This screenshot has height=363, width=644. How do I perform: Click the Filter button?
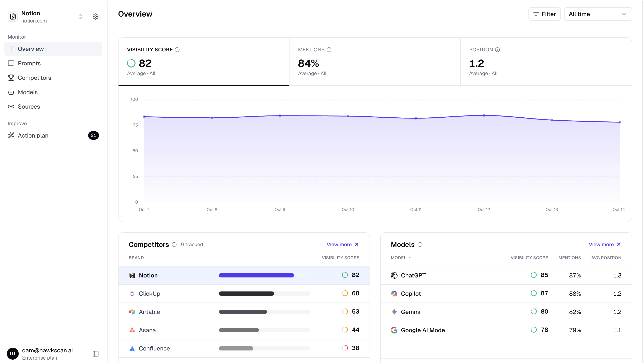(544, 14)
